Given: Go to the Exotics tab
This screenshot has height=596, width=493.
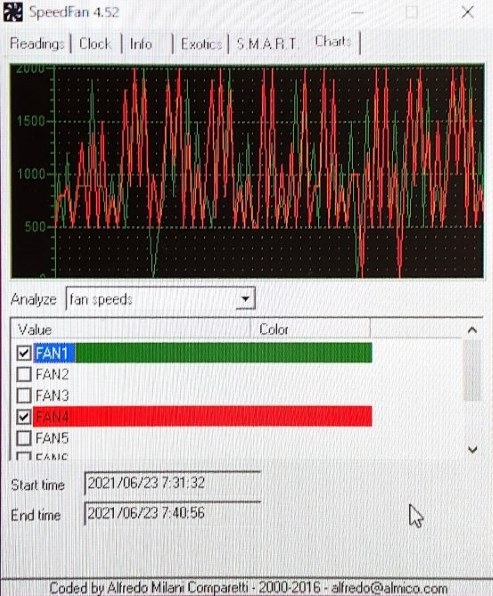Looking at the screenshot, I should click(201, 44).
